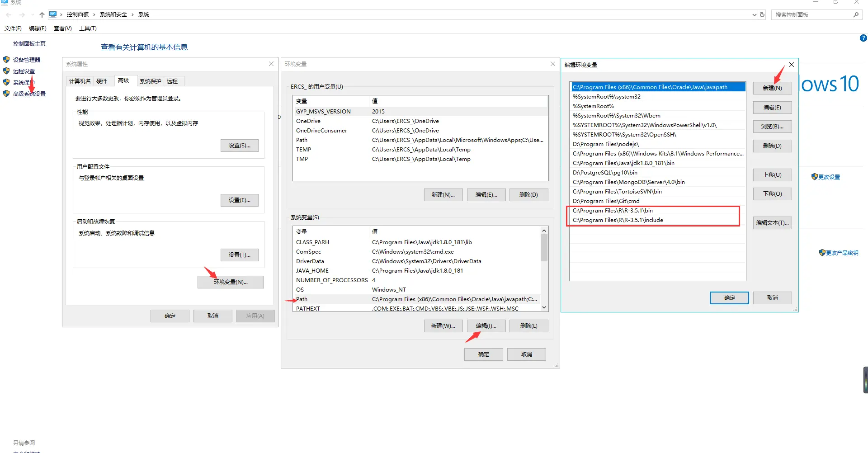Viewport: 868px width, 453px height.
Task: Navigate back with the back arrow
Action: click(9, 15)
